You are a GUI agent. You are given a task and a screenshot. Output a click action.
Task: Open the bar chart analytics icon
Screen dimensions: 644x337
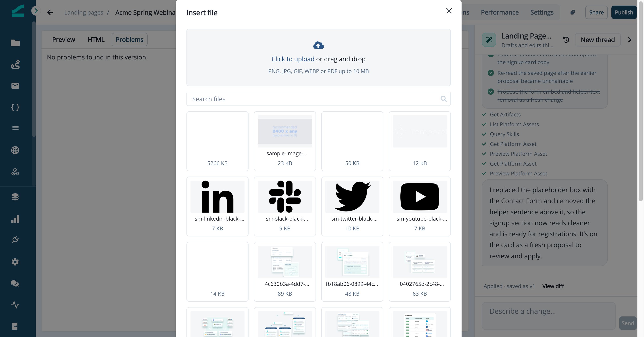pos(15,219)
